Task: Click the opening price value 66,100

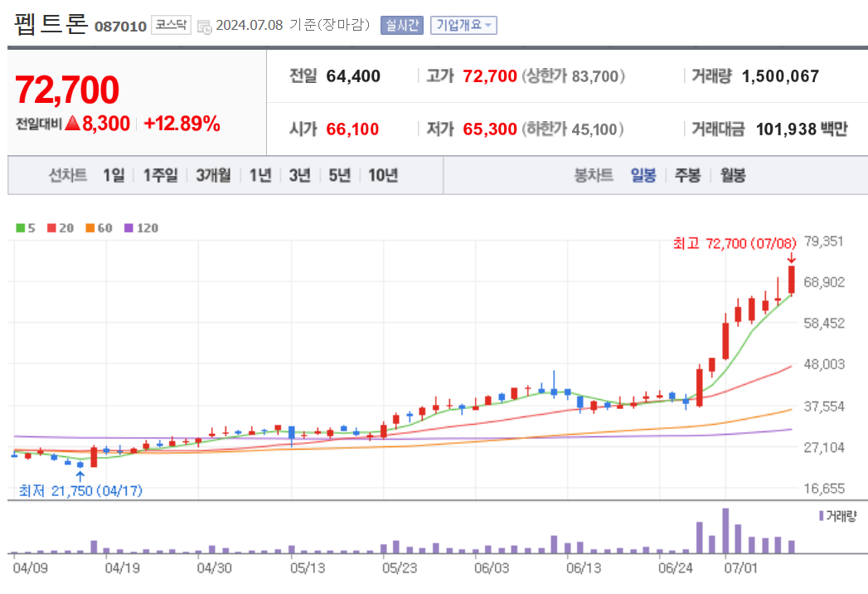Action: 352,129
